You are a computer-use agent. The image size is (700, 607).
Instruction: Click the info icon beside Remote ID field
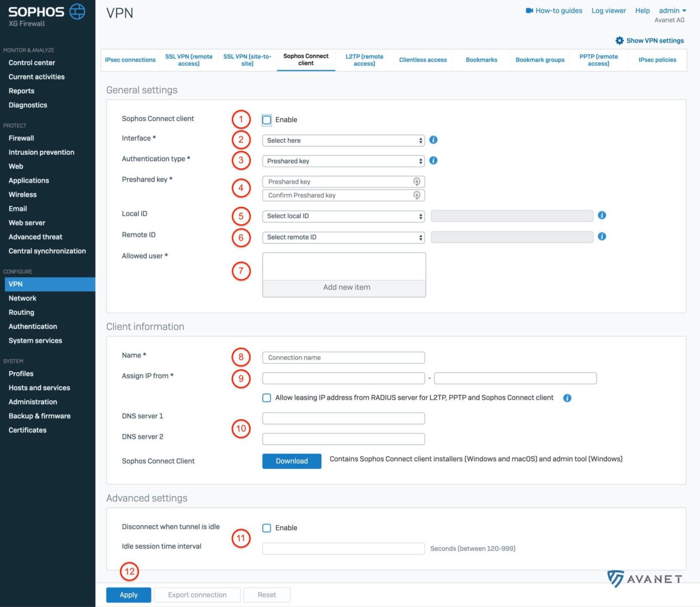pyautogui.click(x=602, y=237)
